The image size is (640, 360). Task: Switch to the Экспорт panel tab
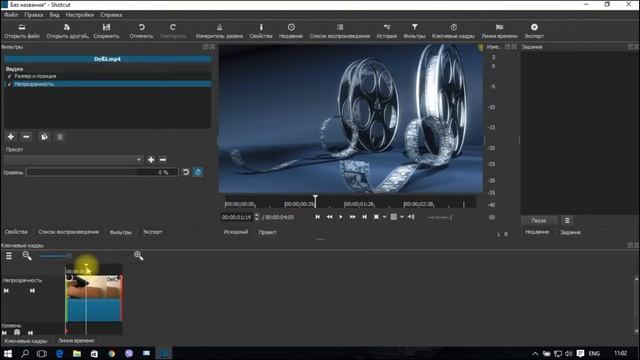click(x=153, y=232)
